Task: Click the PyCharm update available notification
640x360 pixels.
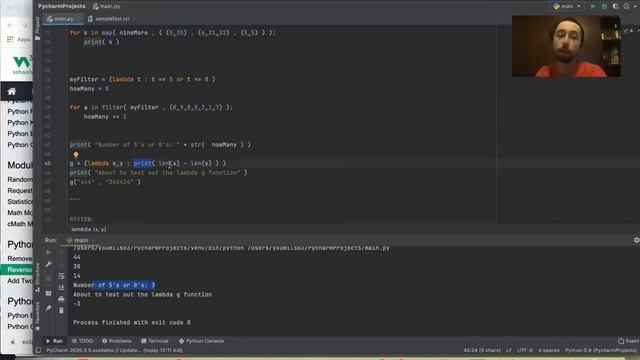Action: coord(114,350)
